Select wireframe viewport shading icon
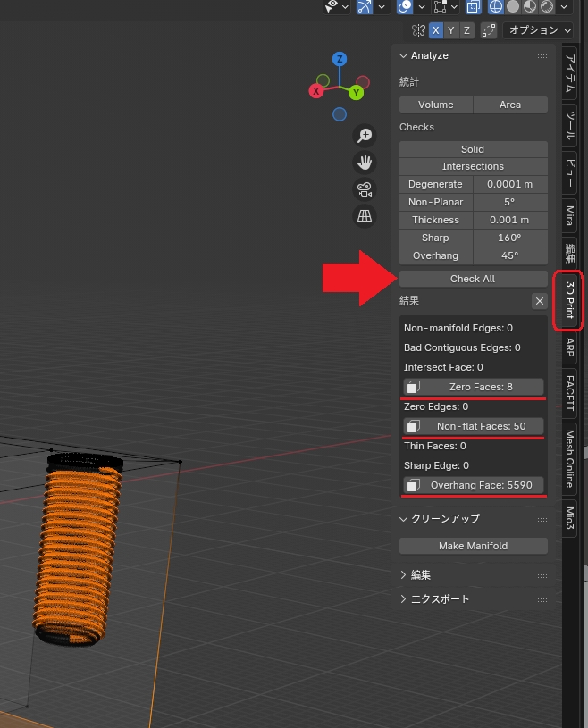Image resolution: width=588 pixels, height=728 pixels. tap(495, 6)
